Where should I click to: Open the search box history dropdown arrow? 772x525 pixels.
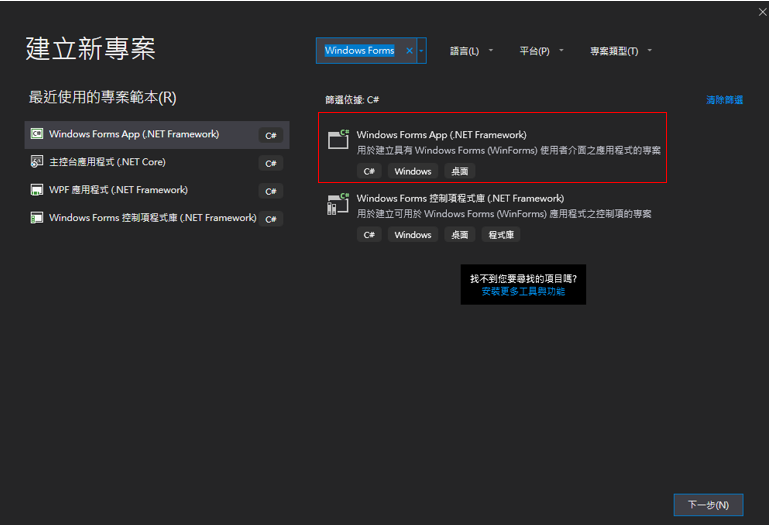coord(421,51)
